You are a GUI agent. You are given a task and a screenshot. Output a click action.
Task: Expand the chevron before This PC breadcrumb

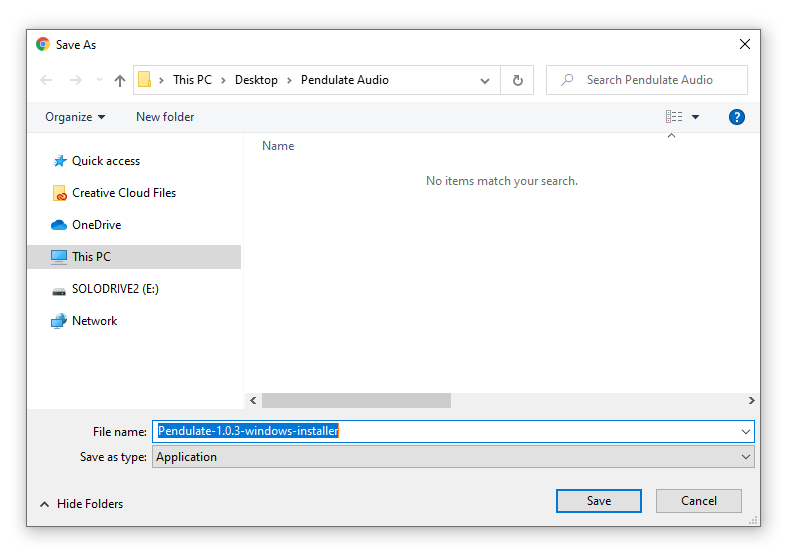point(161,80)
